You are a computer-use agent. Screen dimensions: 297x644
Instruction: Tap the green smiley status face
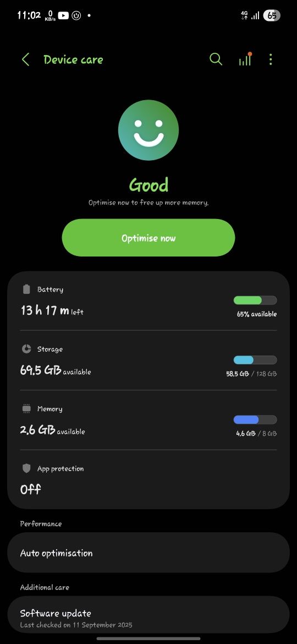[x=148, y=130]
